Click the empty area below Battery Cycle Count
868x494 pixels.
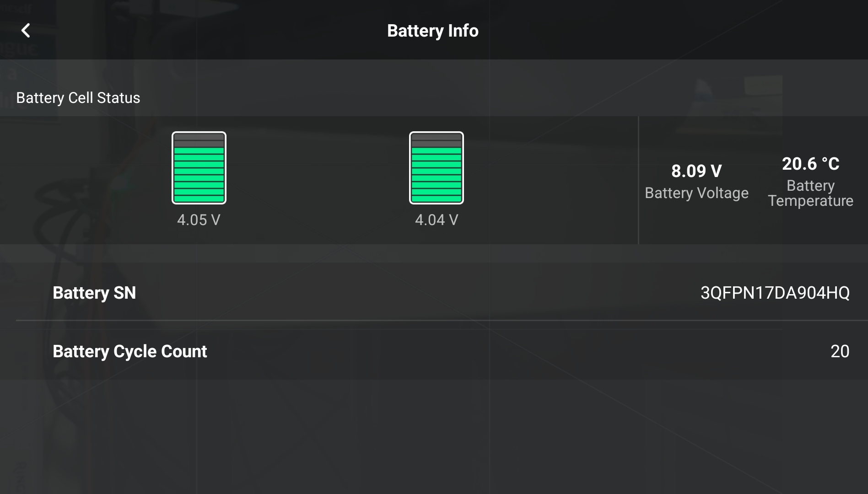[434, 435]
